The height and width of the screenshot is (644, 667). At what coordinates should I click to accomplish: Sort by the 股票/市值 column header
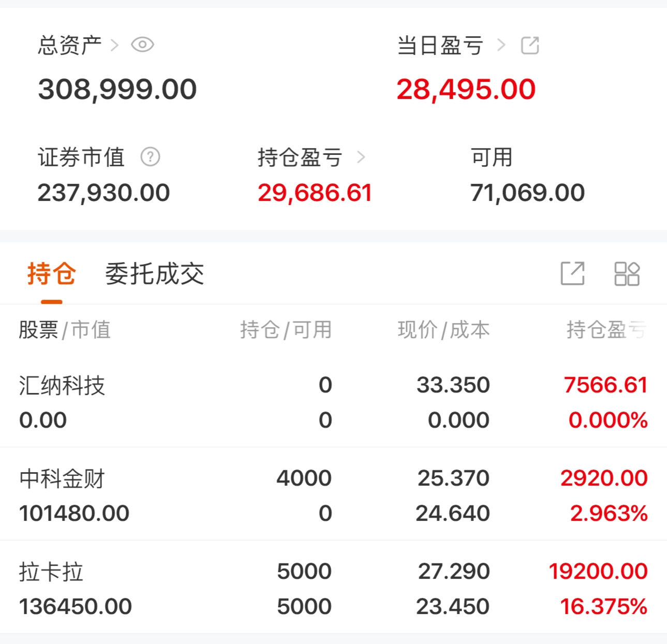(x=65, y=330)
